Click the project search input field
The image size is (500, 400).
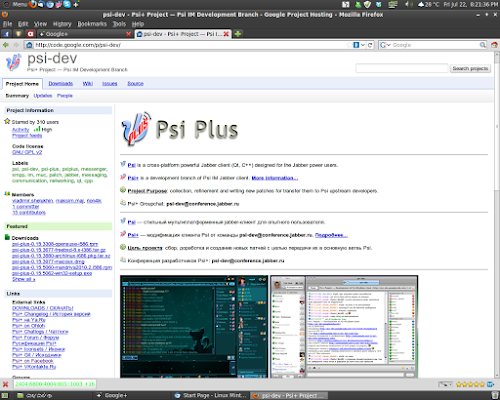tap(402, 68)
